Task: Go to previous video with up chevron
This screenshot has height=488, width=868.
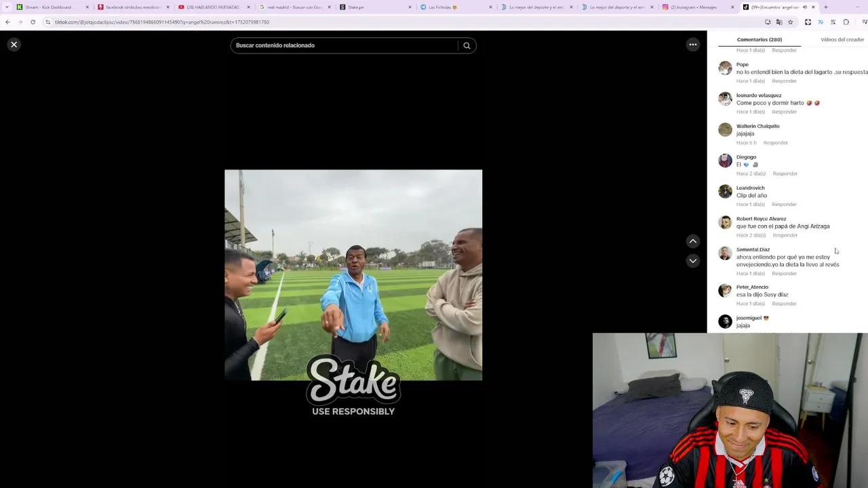Action: pyautogui.click(x=693, y=241)
